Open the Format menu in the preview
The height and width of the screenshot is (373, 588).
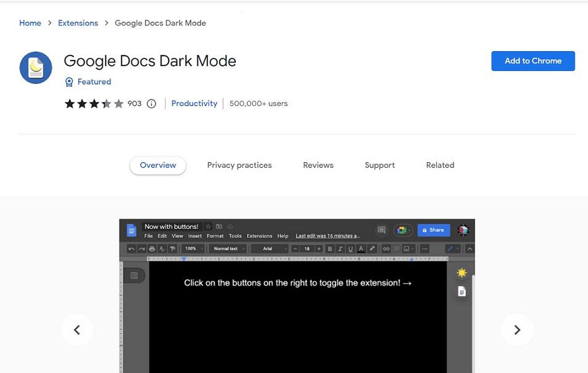point(215,236)
